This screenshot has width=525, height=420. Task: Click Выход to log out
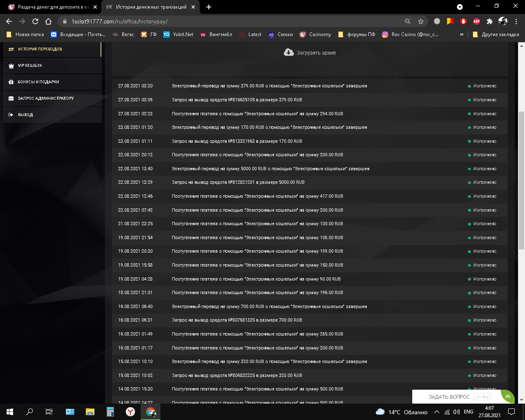(52, 115)
